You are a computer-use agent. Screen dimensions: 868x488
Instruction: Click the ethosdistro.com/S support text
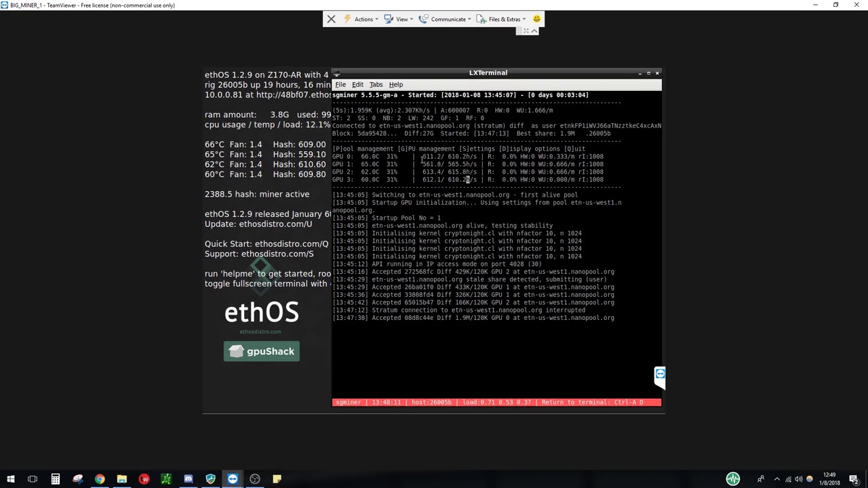click(x=277, y=253)
